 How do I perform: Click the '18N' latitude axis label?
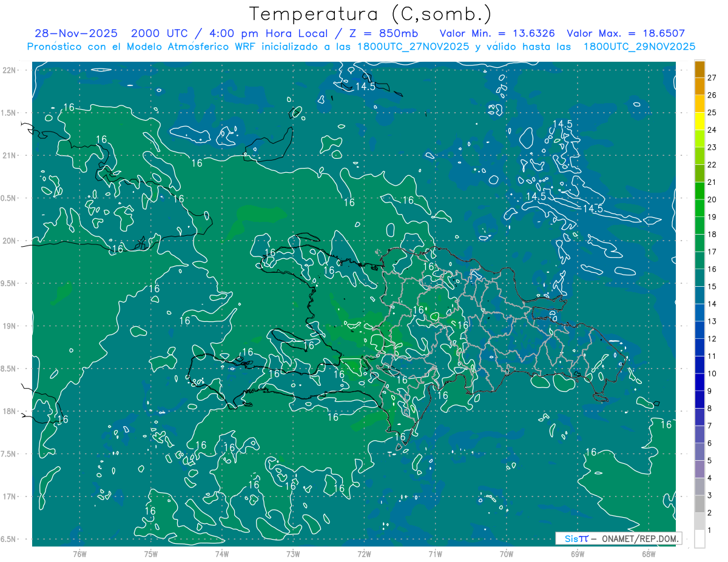pos(9,411)
